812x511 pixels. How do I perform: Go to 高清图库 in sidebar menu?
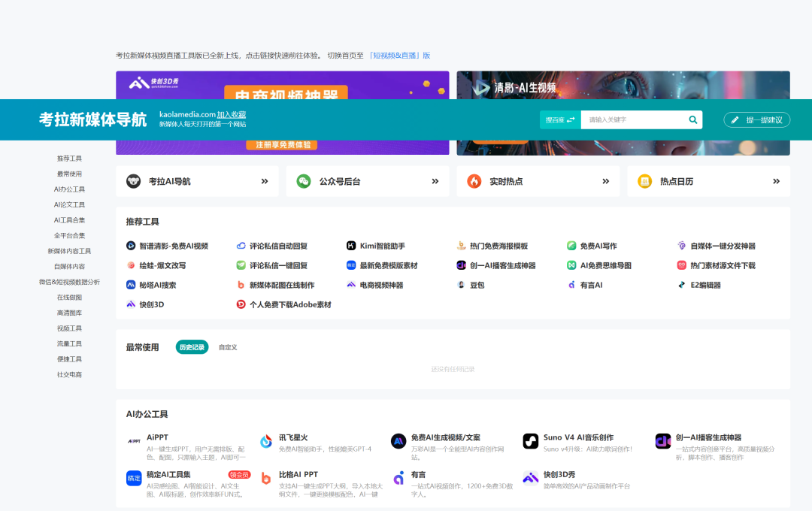[69, 313]
